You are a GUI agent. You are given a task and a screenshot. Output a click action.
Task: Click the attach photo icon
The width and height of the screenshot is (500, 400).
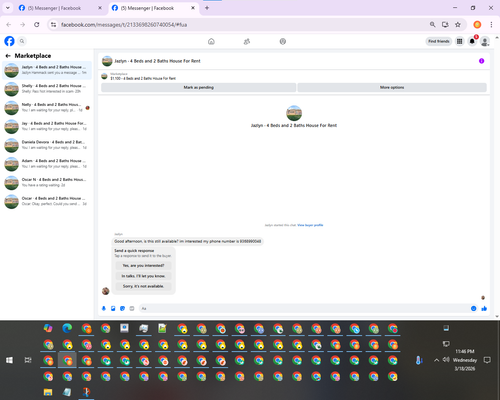tap(113, 309)
